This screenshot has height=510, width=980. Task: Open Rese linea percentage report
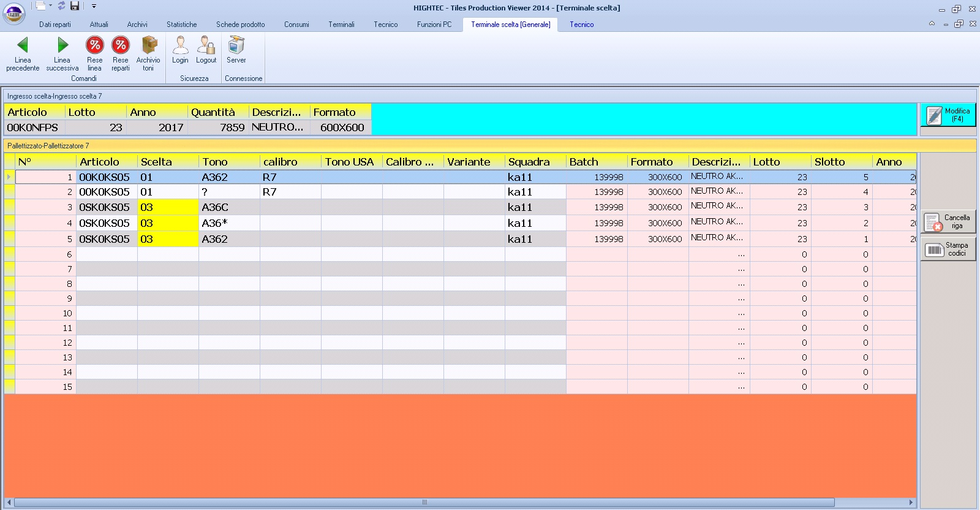coord(94,54)
